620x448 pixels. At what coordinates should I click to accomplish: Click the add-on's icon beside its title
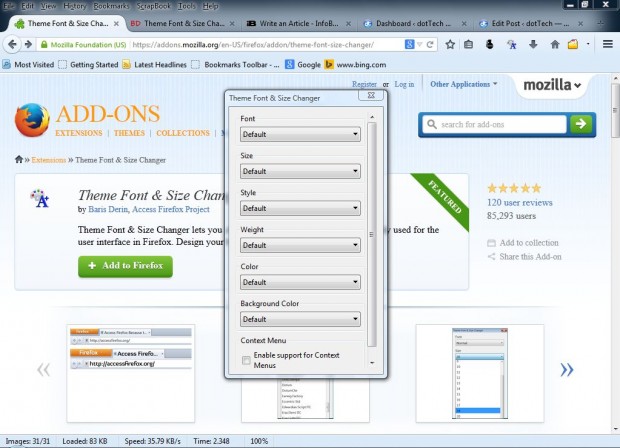[x=40, y=198]
